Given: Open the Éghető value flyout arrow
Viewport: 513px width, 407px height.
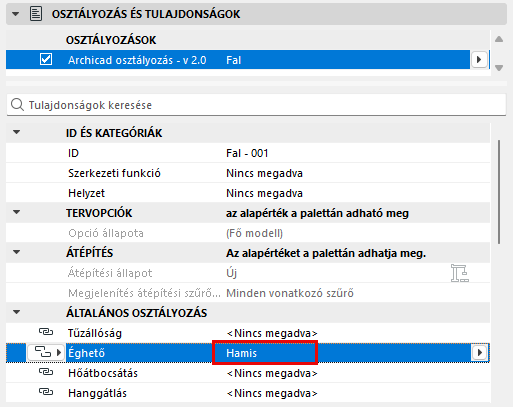Looking at the screenshot, I should [x=479, y=352].
